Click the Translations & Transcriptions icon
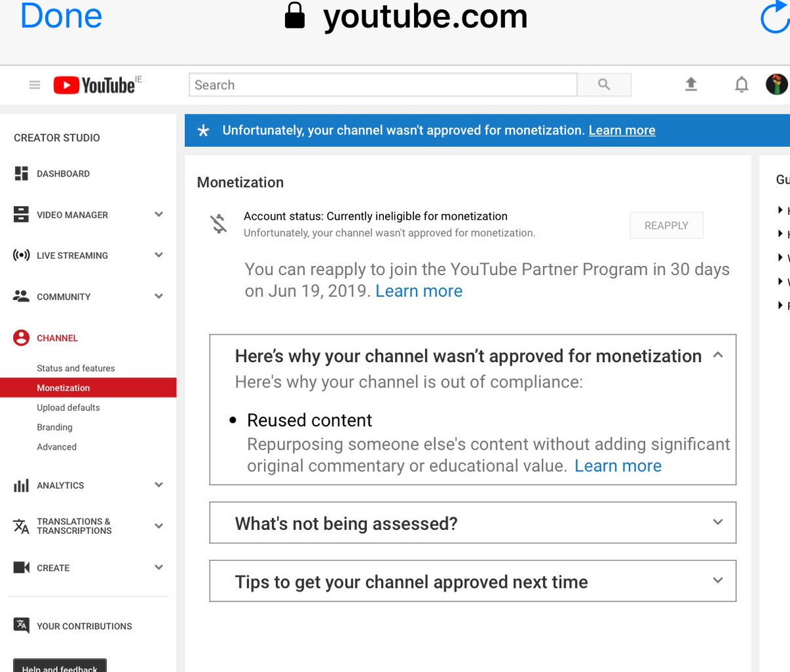790x672 pixels. coord(21,526)
